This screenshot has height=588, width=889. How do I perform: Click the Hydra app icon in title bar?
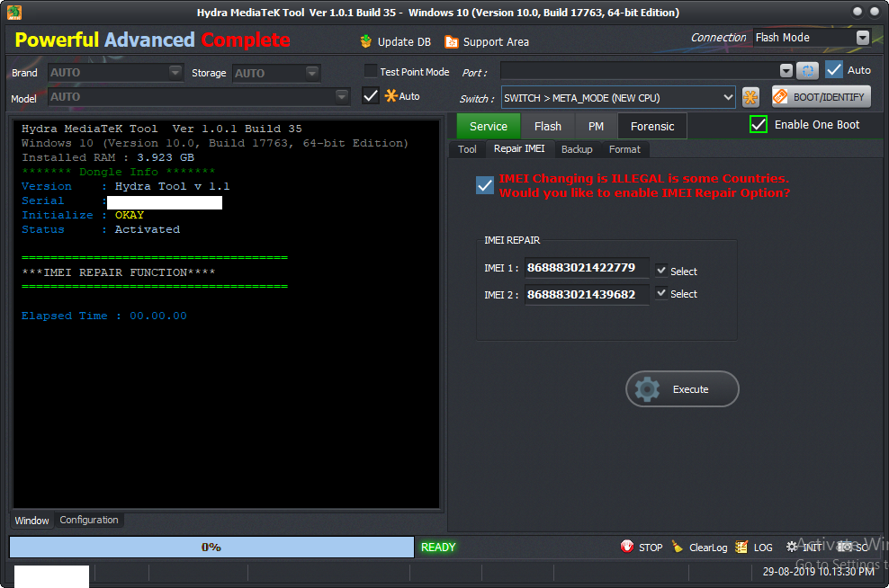pyautogui.click(x=14, y=13)
